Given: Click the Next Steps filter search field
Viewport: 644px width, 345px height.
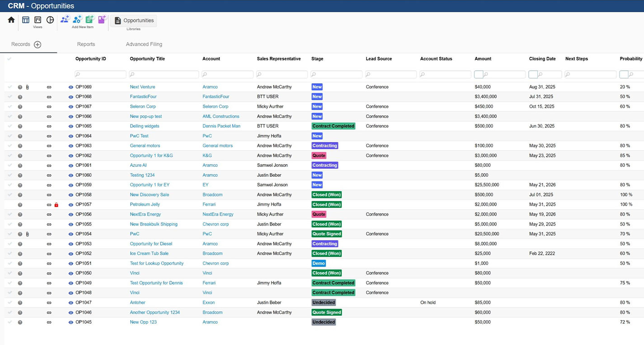Looking at the screenshot, I should (591, 74).
